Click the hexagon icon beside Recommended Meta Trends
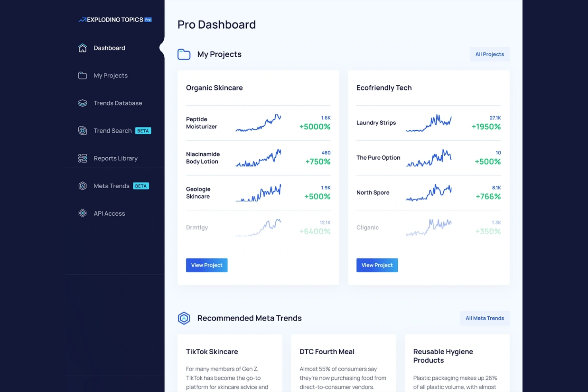Screen dimensions: 588x392 [x=184, y=318]
